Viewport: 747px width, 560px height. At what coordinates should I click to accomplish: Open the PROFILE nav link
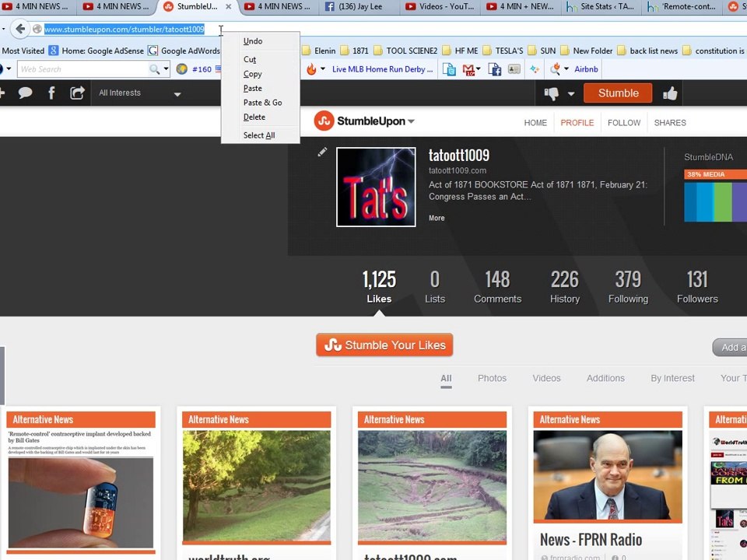point(577,123)
